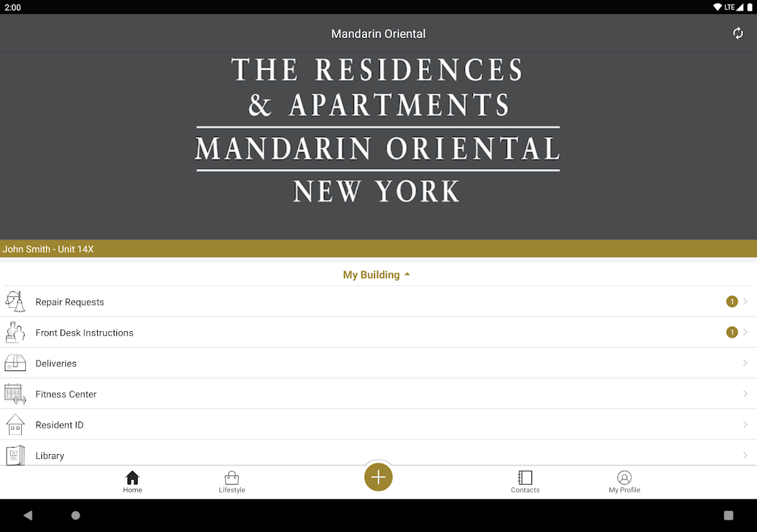Tap the Front Desk Instructions notification badge
This screenshot has width=757, height=532.
point(732,332)
